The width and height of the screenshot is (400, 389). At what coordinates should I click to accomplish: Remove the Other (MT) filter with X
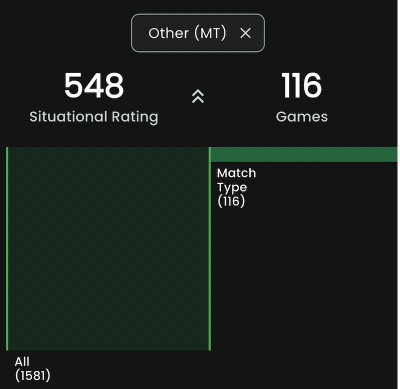(x=245, y=33)
